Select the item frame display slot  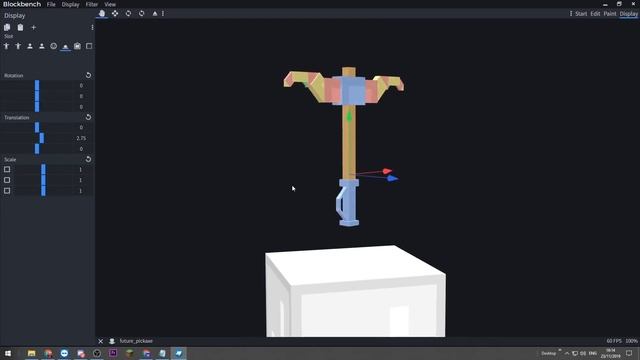[77, 46]
